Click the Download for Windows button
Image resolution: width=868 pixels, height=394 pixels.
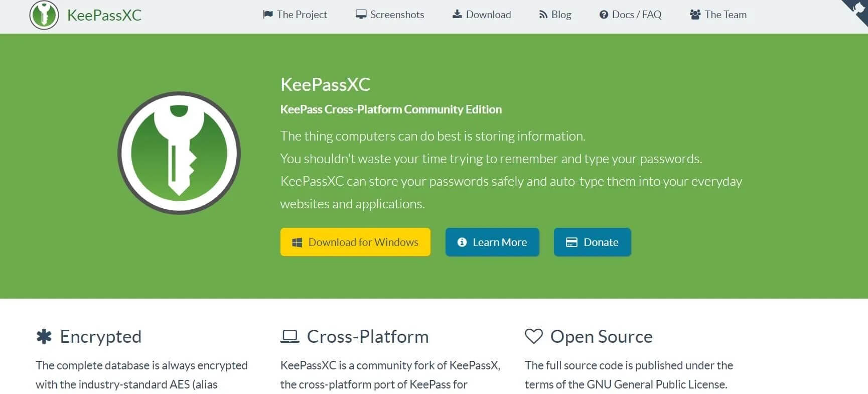(x=355, y=242)
